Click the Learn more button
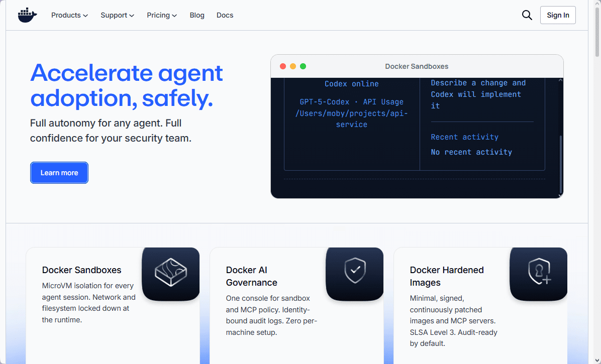The height and width of the screenshot is (364, 601). point(59,173)
